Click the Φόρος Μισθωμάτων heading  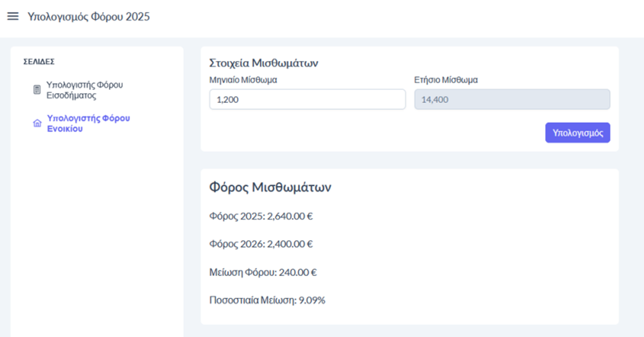270,187
